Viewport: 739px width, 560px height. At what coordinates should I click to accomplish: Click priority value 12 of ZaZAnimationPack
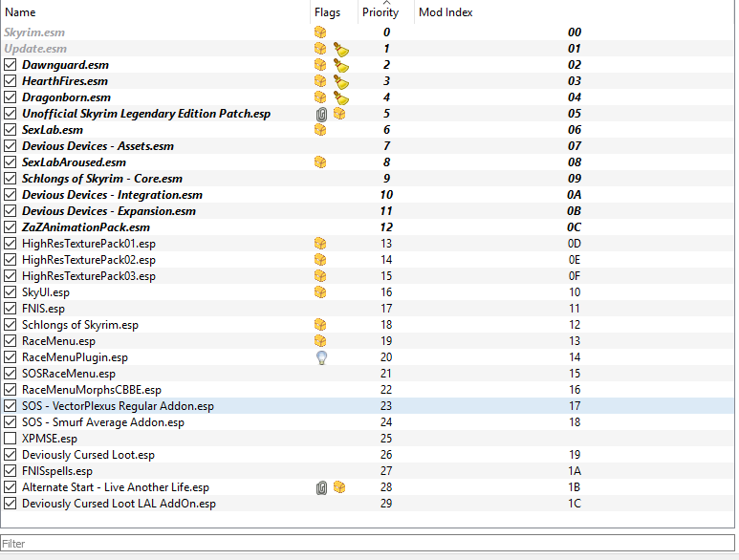(x=386, y=227)
